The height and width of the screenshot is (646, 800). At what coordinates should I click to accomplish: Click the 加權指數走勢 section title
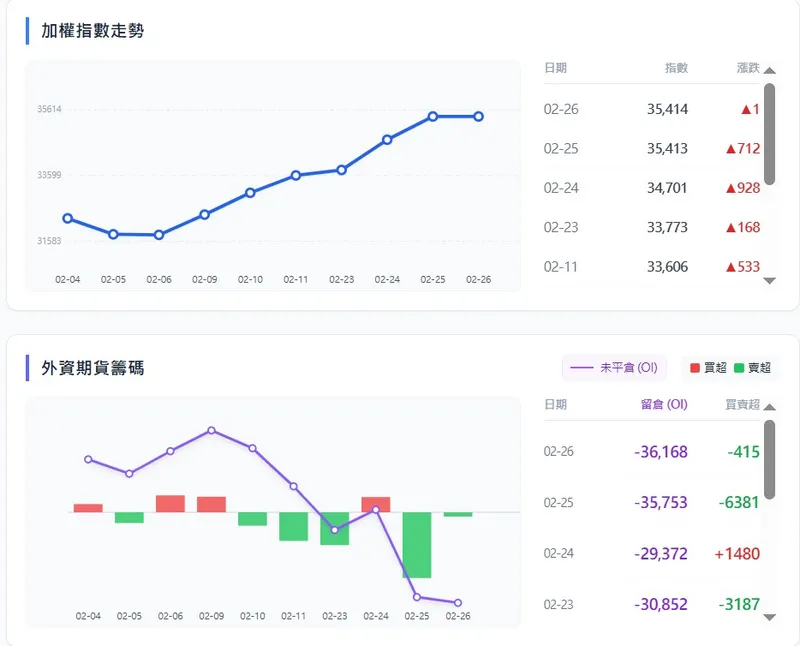(x=92, y=31)
